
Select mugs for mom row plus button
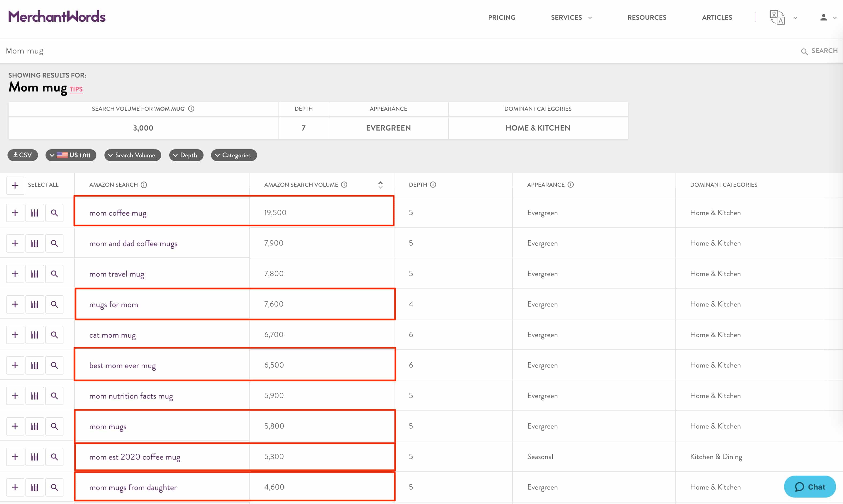pyautogui.click(x=15, y=304)
